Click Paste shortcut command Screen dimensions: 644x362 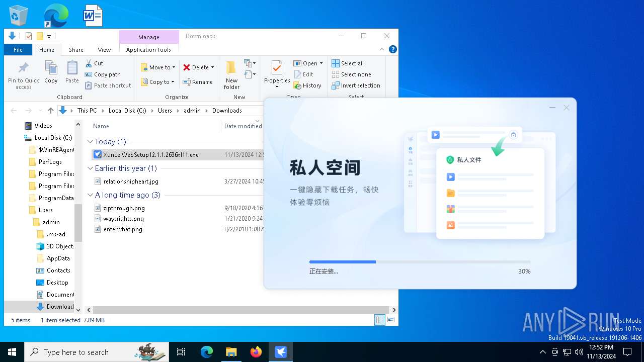[x=108, y=85]
